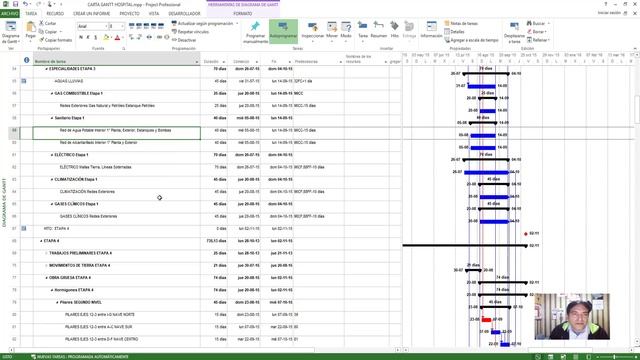Mark task 50% complete
This screenshot has width=640, height=360.
tap(146, 26)
